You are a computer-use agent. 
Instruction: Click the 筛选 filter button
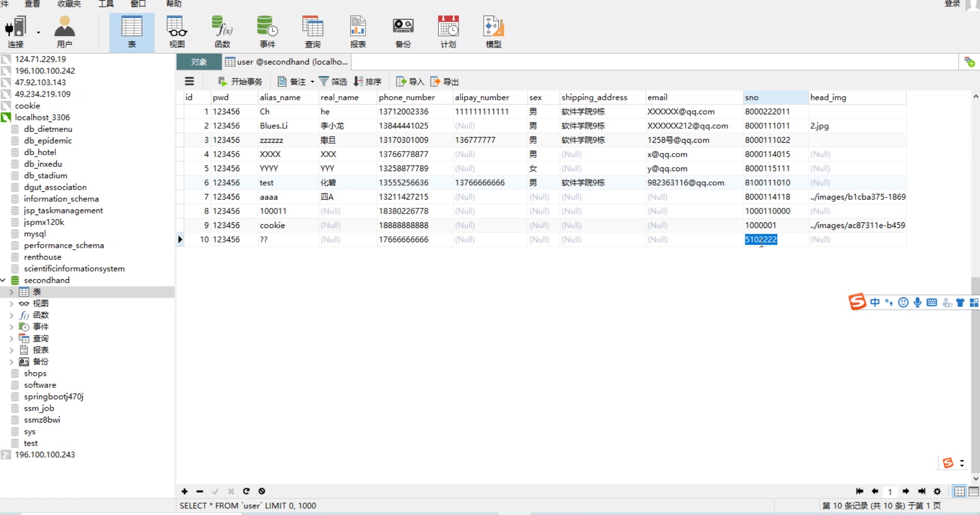[333, 82]
